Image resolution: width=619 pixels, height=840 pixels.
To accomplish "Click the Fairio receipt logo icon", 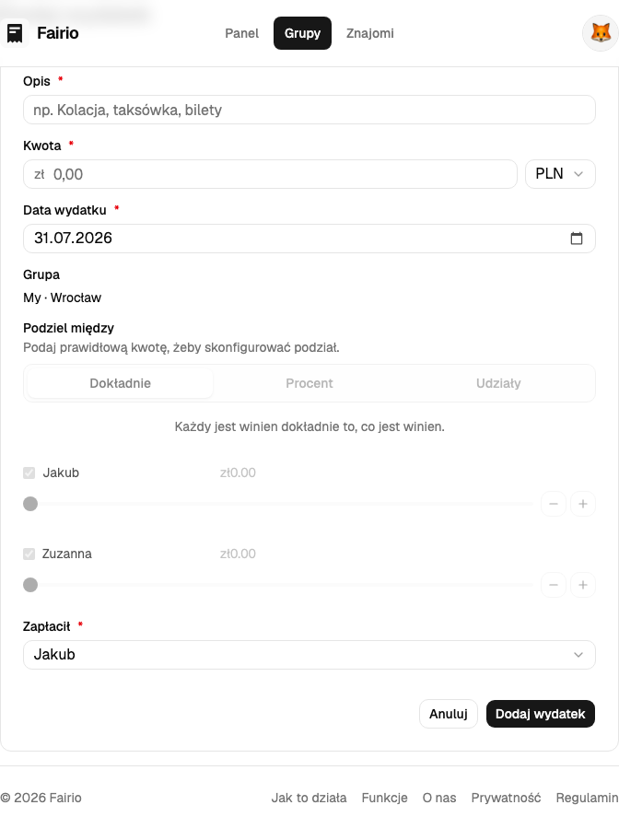I will click(15, 33).
